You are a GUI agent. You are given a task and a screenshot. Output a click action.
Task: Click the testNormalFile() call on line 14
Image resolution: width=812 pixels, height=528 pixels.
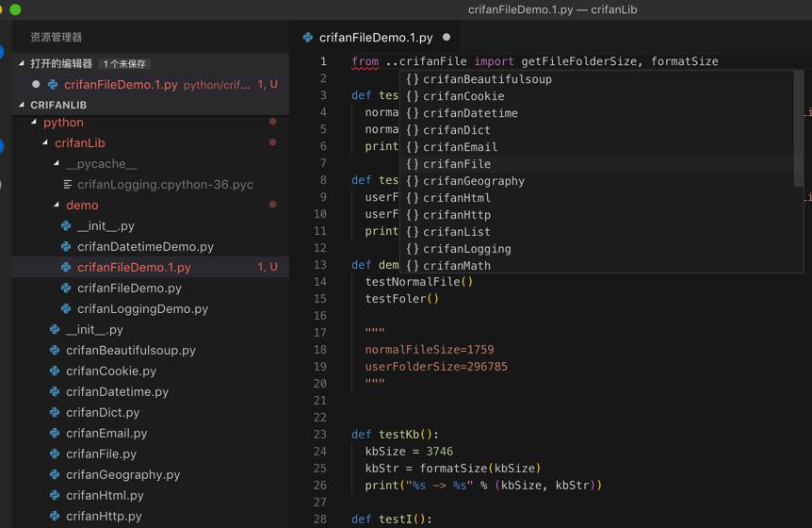pos(418,282)
